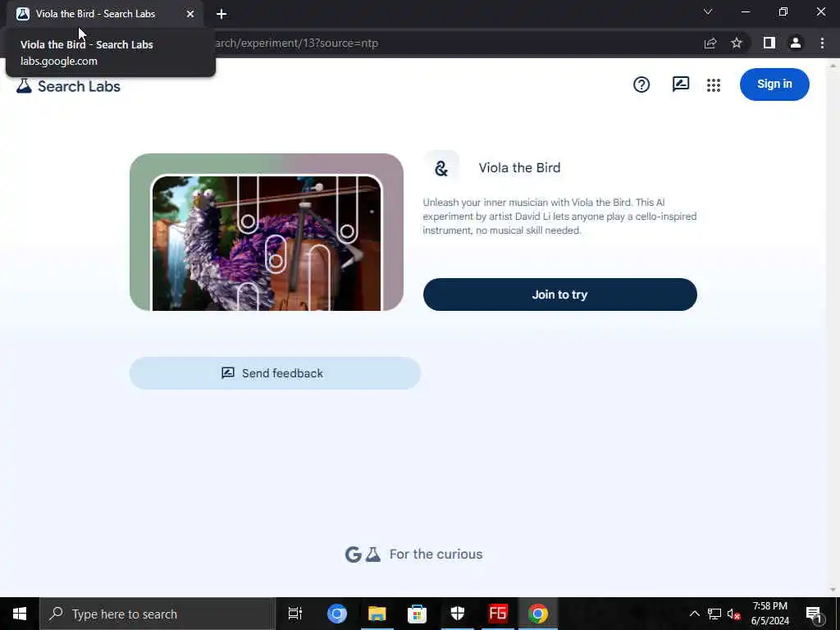Click the Send feedback button
This screenshot has height=630, width=840.
click(275, 373)
